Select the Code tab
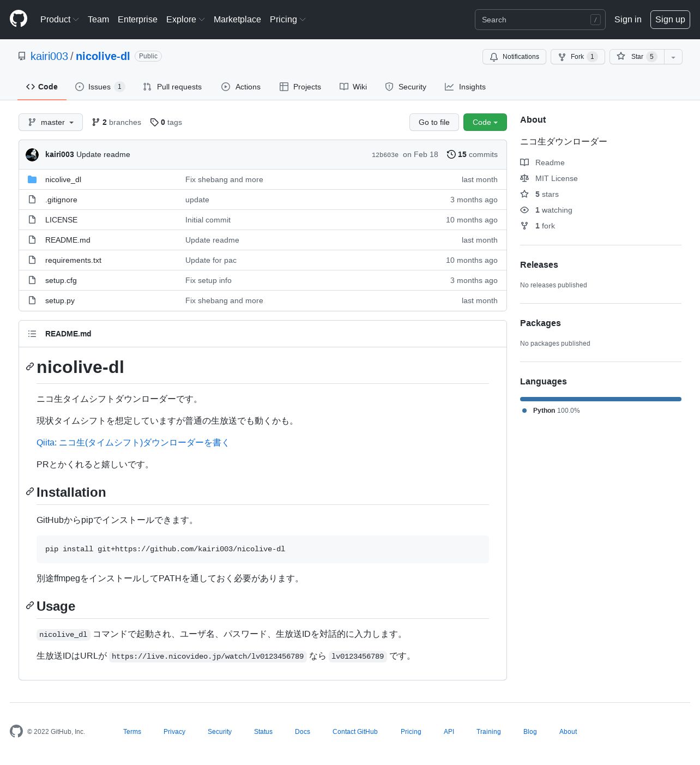Screen dimensions: 700x765 (x=42, y=87)
